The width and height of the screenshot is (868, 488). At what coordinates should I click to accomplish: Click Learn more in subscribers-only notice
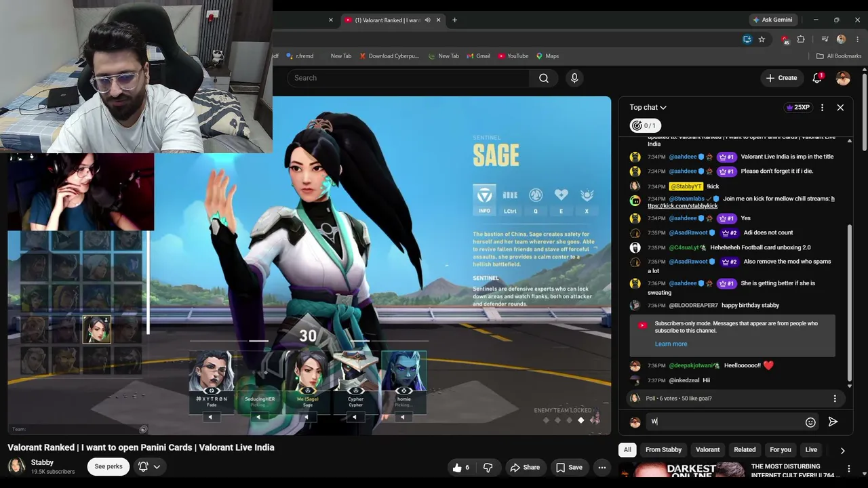[671, 344]
